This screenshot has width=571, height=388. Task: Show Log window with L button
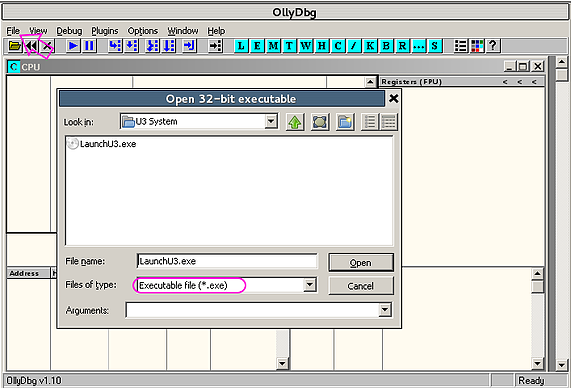coord(241,46)
